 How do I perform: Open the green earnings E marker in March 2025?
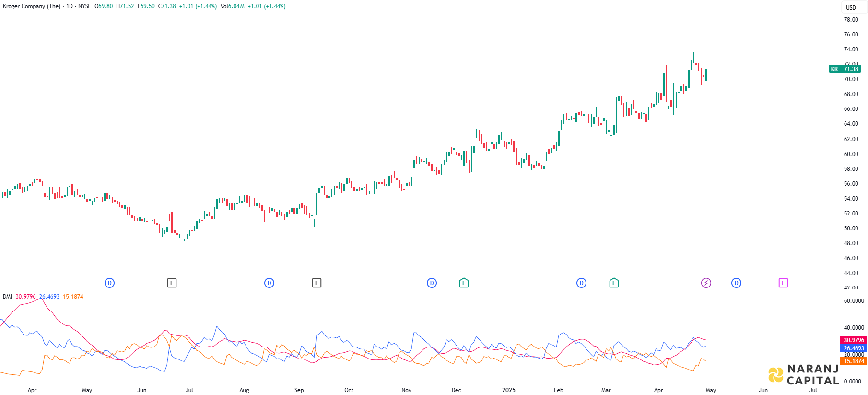(614, 283)
